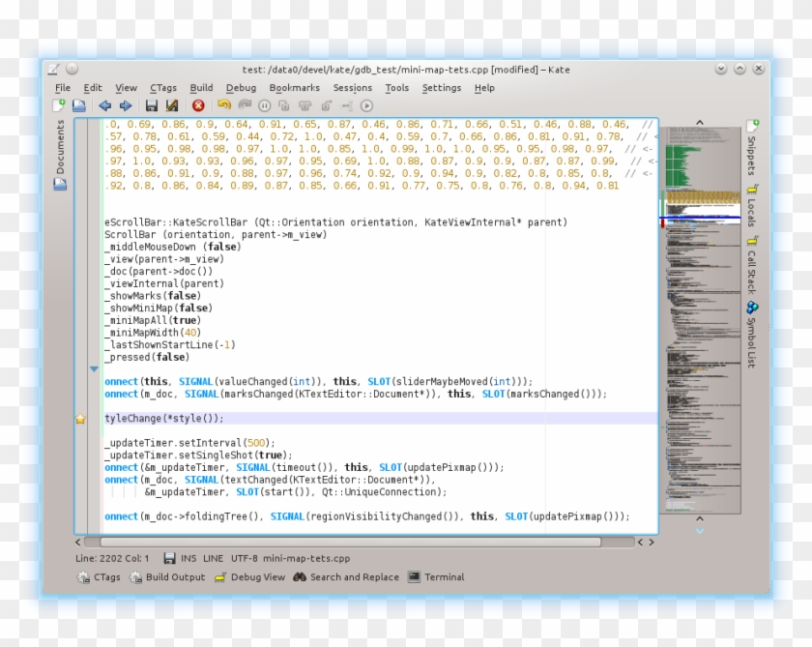Close the document with the red X icon

coord(198,105)
